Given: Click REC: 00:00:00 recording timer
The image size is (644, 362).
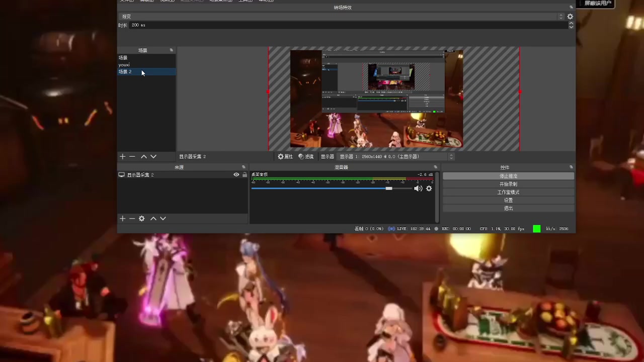Looking at the screenshot, I should (456, 229).
